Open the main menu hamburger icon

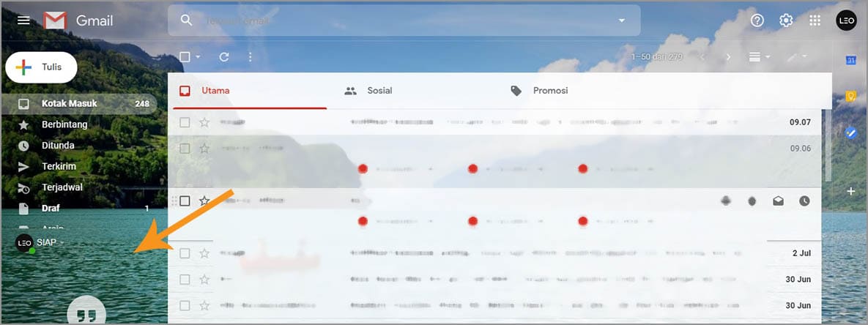pos(23,20)
